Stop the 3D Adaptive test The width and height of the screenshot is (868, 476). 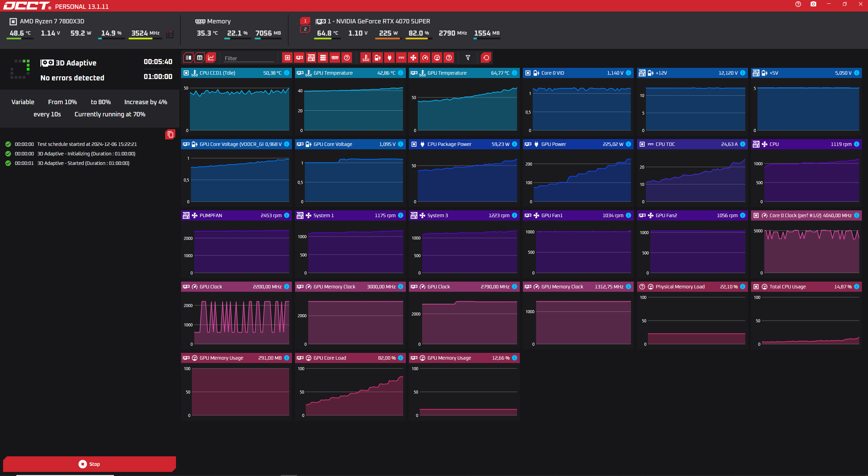[x=90, y=464]
